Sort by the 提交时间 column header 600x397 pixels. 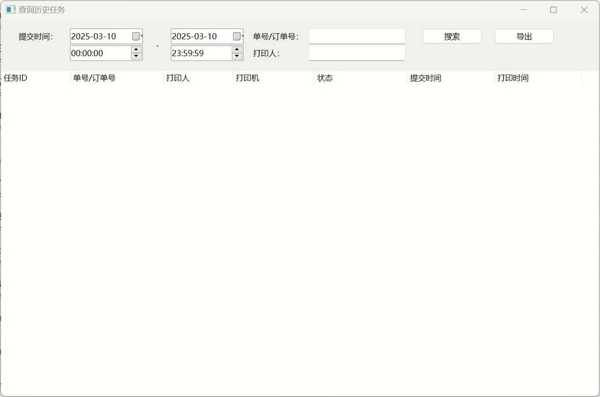coord(450,78)
